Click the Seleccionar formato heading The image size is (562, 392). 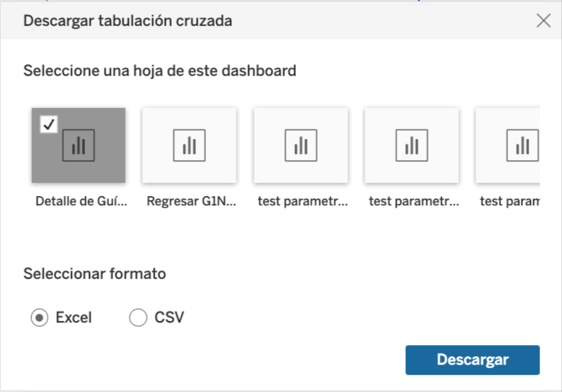pyautogui.click(x=94, y=273)
